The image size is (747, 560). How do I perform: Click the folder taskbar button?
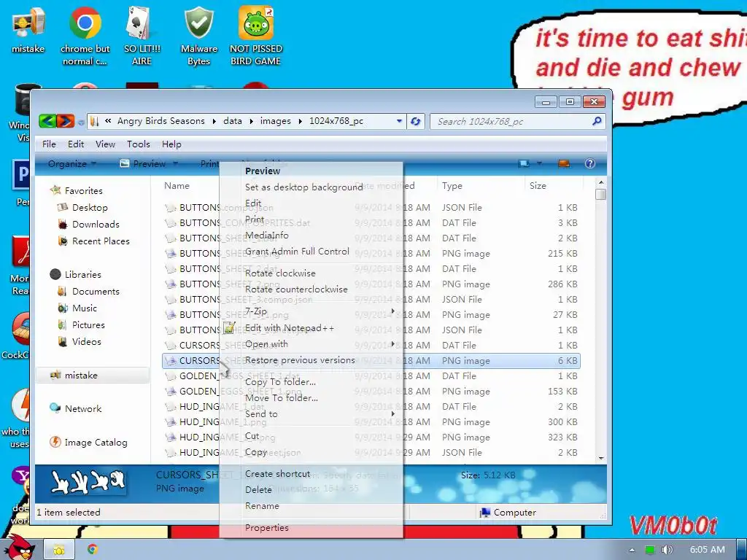tap(58, 550)
